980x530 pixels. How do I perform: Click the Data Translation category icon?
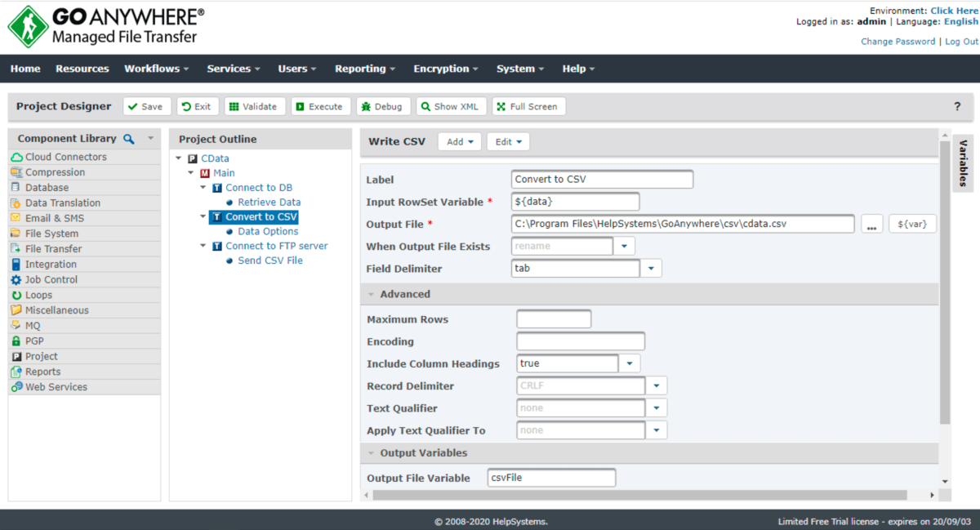(16, 203)
